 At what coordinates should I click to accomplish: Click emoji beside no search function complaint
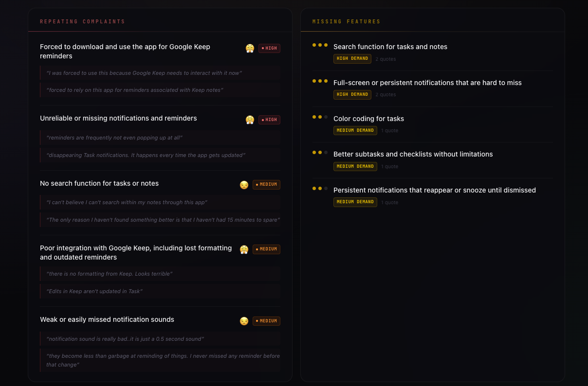pos(244,185)
